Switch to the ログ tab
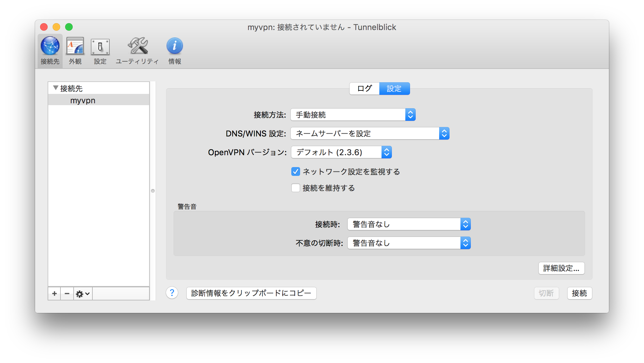644x363 pixels. (364, 89)
